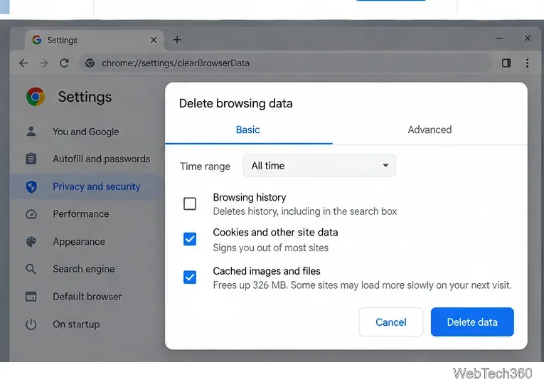
Task: Switch to the Advanced tab
Action: pos(430,130)
